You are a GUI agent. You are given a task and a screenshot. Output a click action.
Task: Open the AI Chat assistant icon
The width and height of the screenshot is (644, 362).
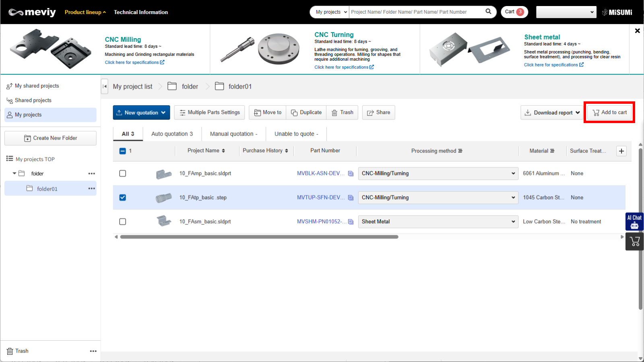(634, 222)
